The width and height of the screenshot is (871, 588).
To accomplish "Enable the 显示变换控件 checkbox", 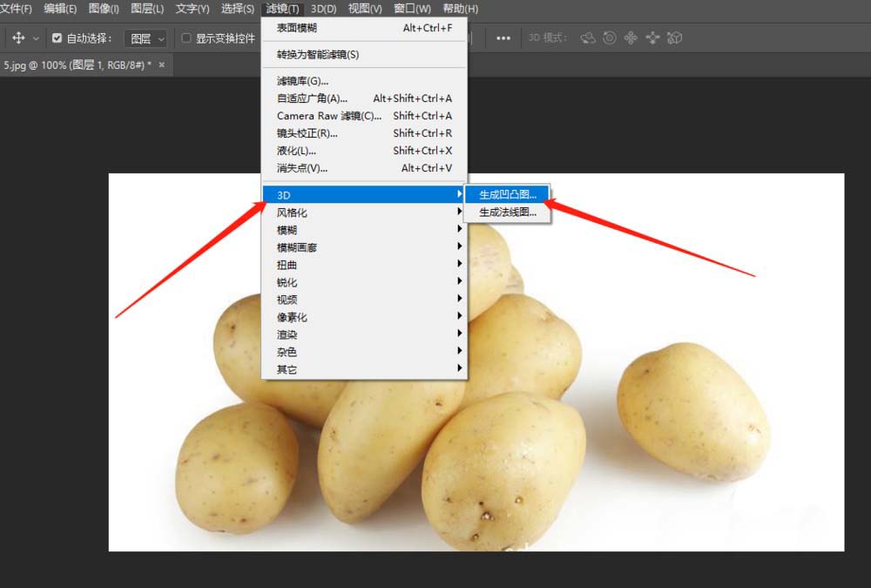I will point(186,38).
